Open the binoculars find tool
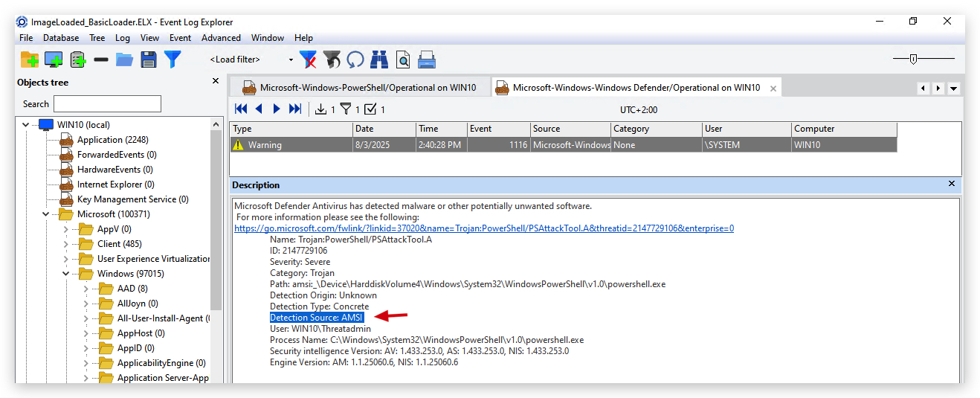 pyautogui.click(x=379, y=60)
